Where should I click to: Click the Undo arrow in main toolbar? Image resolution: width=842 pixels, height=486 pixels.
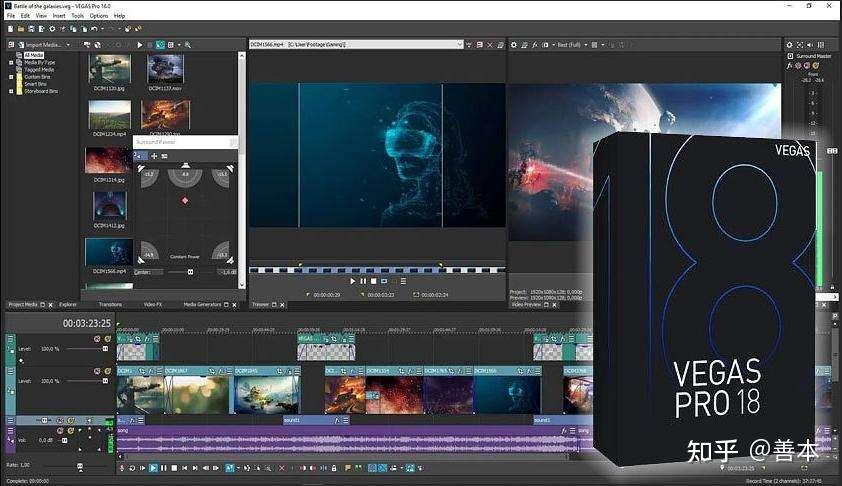[x=95, y=28]
